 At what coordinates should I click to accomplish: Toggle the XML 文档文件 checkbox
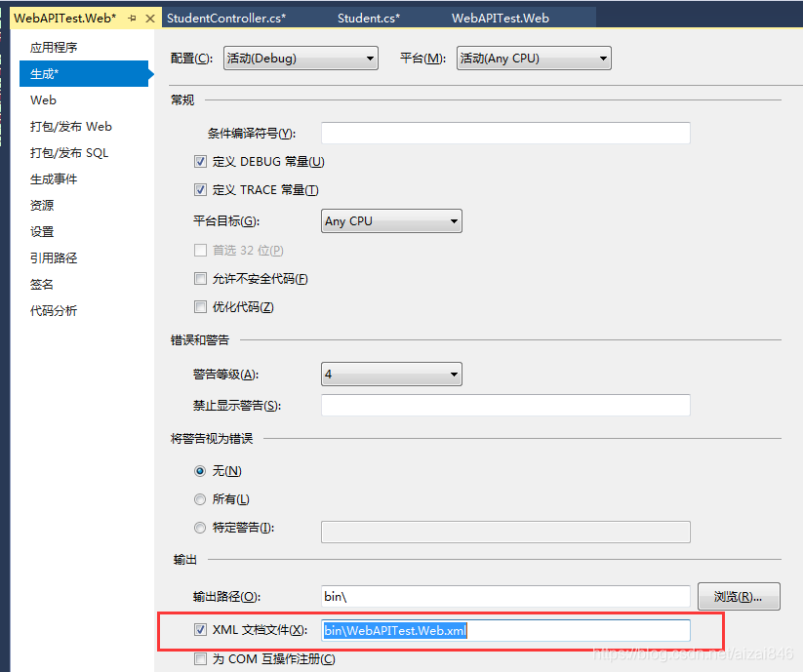pyautogui.click(x=200, y=629)
